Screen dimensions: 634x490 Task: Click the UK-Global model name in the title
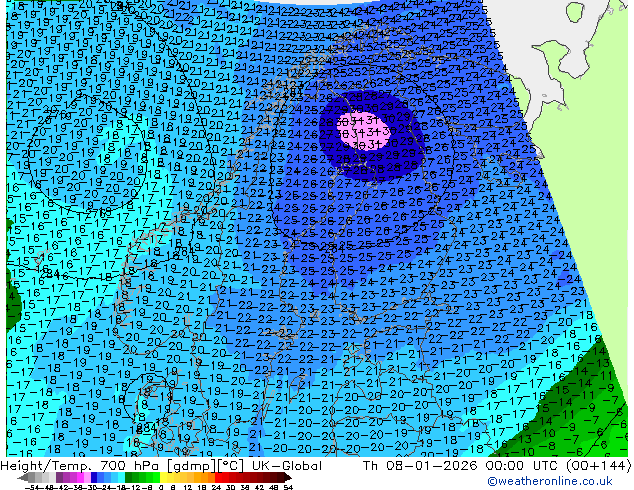tap(287, 466)
